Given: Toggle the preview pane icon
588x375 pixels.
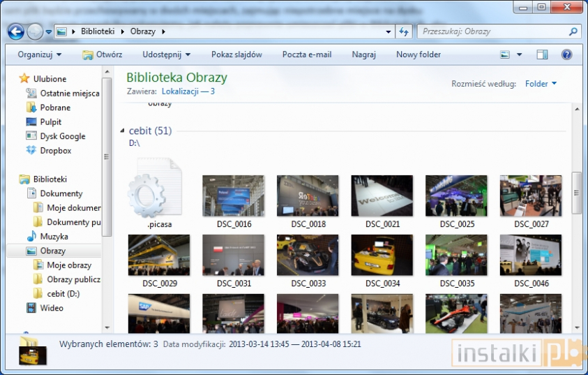Looking at the screenshot, I should click(x=542, y=54).
